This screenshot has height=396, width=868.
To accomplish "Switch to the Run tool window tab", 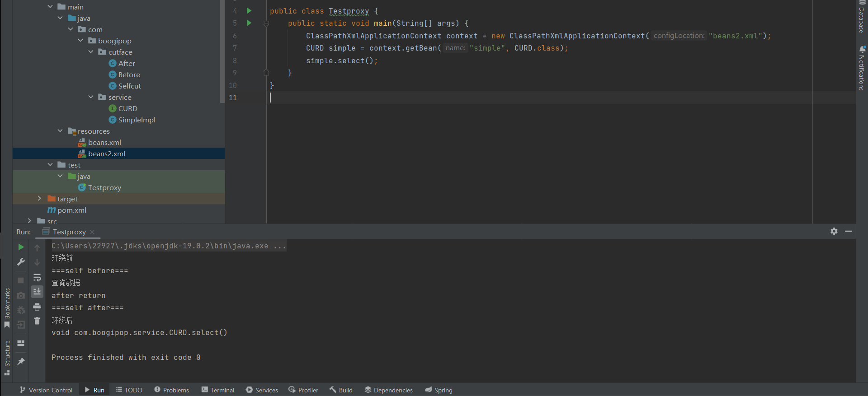I will point(94,390).
